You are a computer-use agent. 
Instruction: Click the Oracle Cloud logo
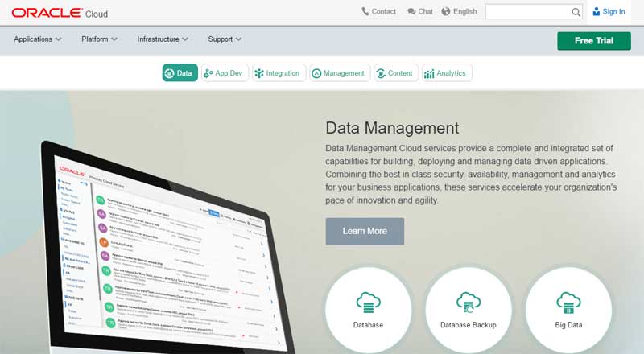click(60, 13)
